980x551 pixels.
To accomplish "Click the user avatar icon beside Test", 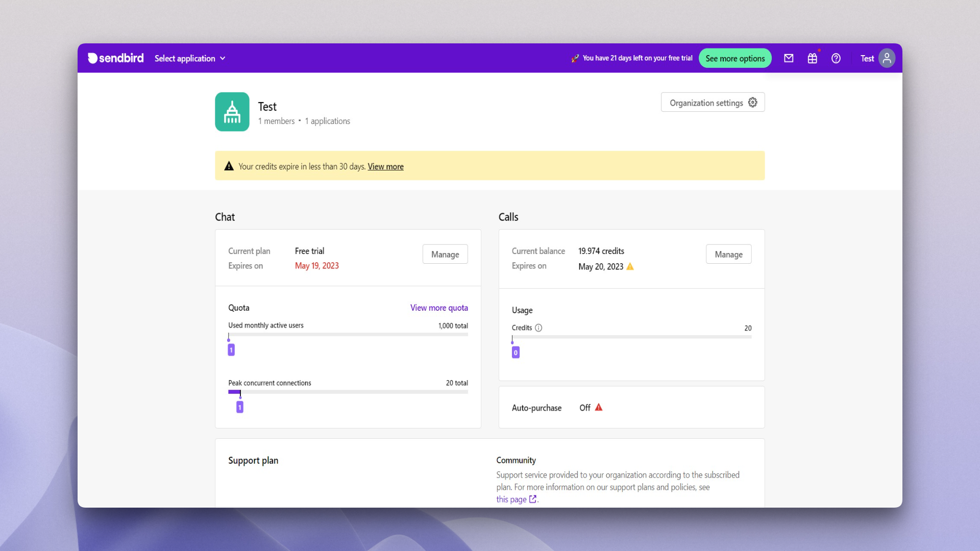I will click(x=887, y=58).
